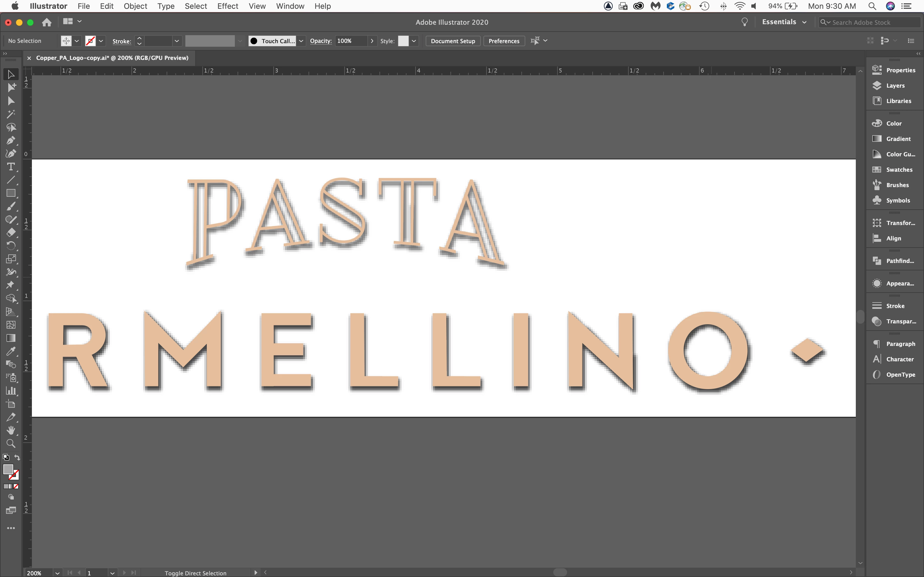The height and width of the screenshot is (577, 924).
Task: Expand the Essentials workspace dropdown
Action: [784, 22]
